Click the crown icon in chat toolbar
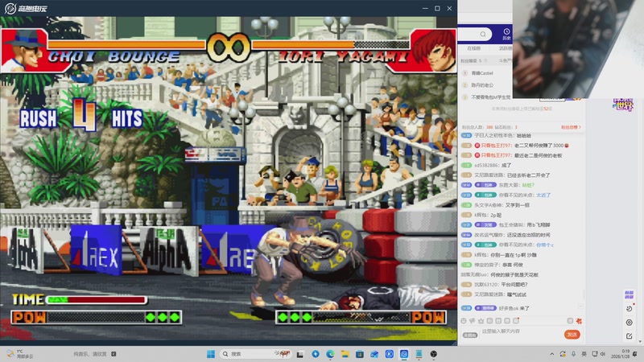Screen dimensions: 644x362 click(481, 321)
